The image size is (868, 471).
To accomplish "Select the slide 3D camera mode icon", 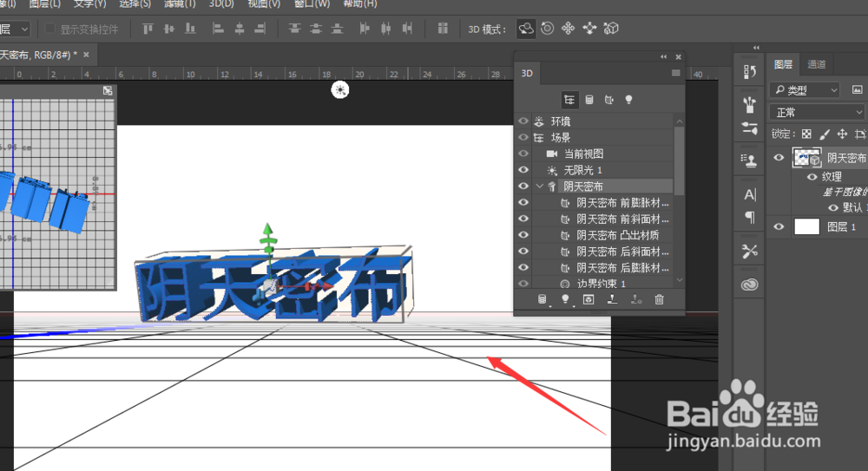I will pos(589,29).
